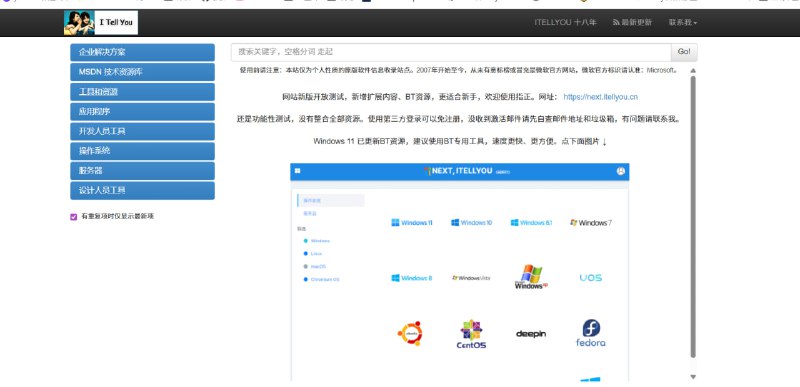Click the 还是功能性测试 paragraph text
The width and height of the screenshot is (800, 387).
[459, 119]
